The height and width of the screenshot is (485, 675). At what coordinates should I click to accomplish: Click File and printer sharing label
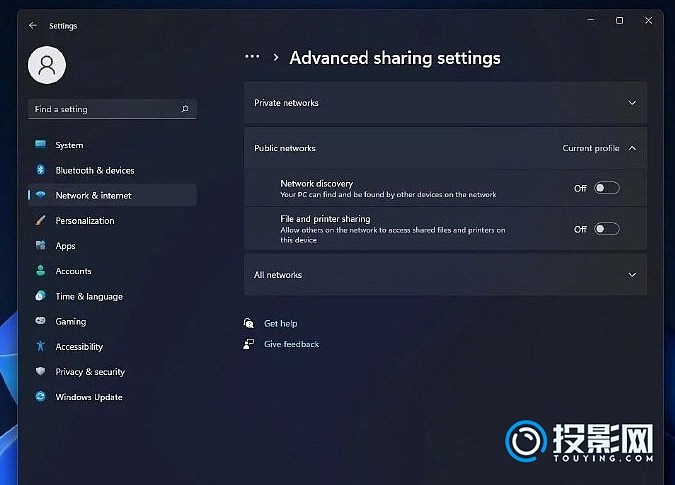325,219
